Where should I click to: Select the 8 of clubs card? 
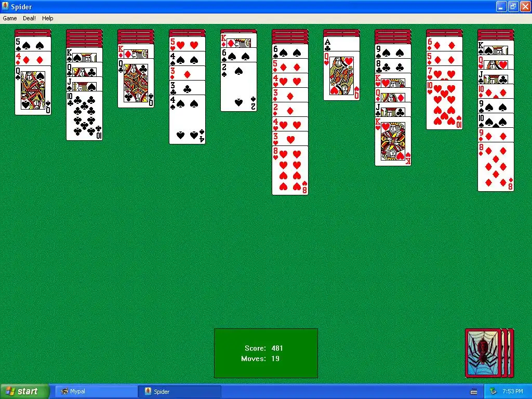click(x=393, y=66)
